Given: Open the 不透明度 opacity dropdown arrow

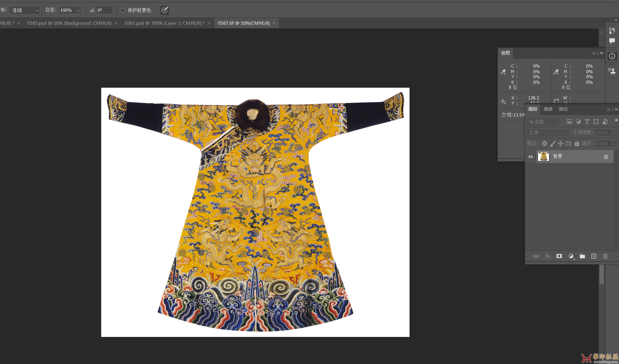Looking at the screenshot, I should click(x=615, y=133).
